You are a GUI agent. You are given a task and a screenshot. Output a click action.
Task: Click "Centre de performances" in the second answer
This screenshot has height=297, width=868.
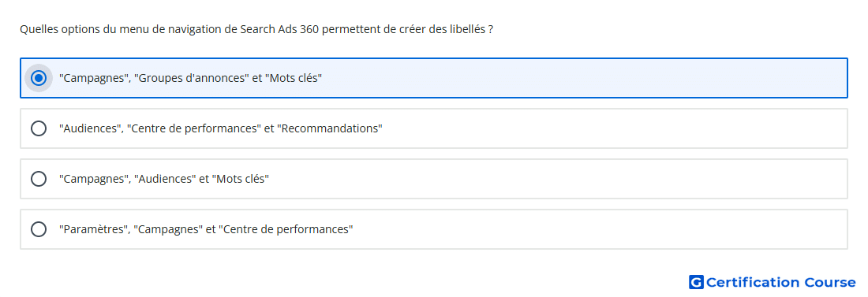coord(194,128)
